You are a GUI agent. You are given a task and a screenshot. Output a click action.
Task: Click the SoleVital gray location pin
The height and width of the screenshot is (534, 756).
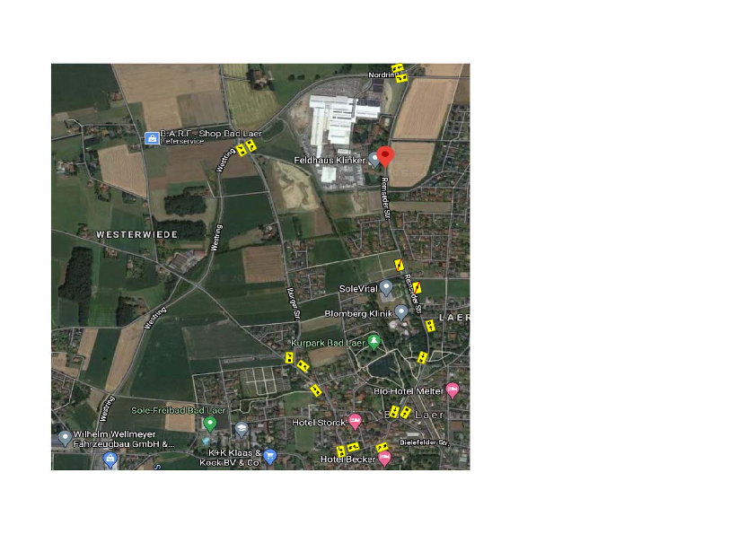coord(386,288)
